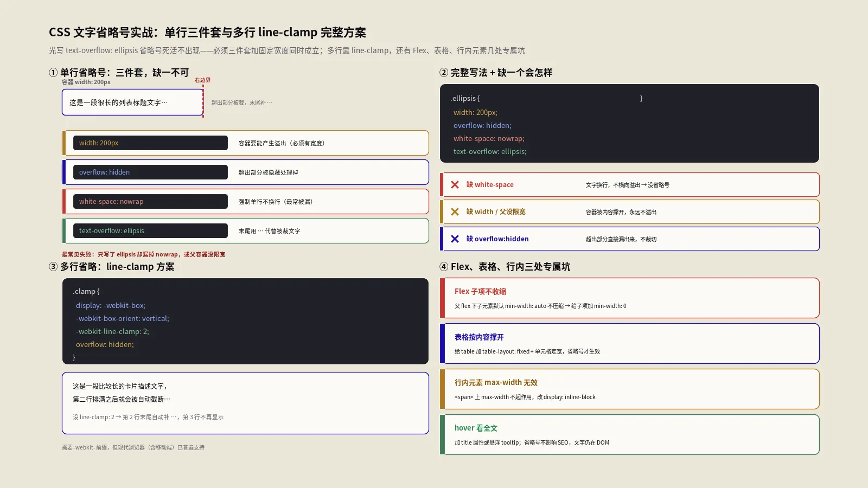Image resolution: width=868 pixels, height=488 pixels.
Task: Click the code line '.clamp {'
Action: [86, 292]
